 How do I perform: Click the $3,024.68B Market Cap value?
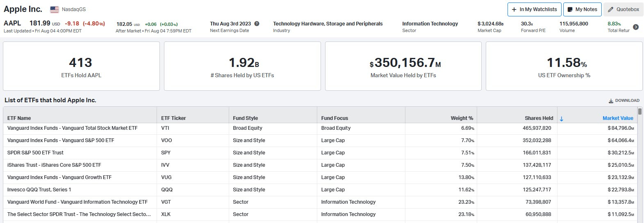(491, 24)
